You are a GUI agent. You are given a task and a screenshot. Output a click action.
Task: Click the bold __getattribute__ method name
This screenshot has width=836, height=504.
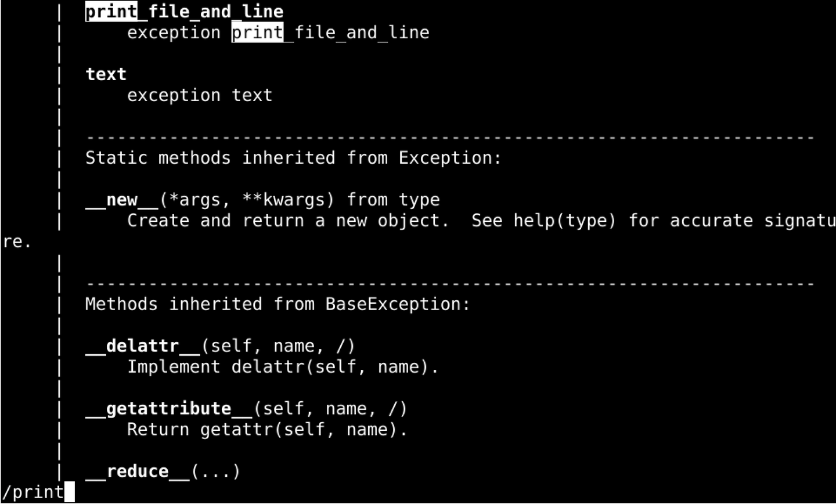click(168, 409)
